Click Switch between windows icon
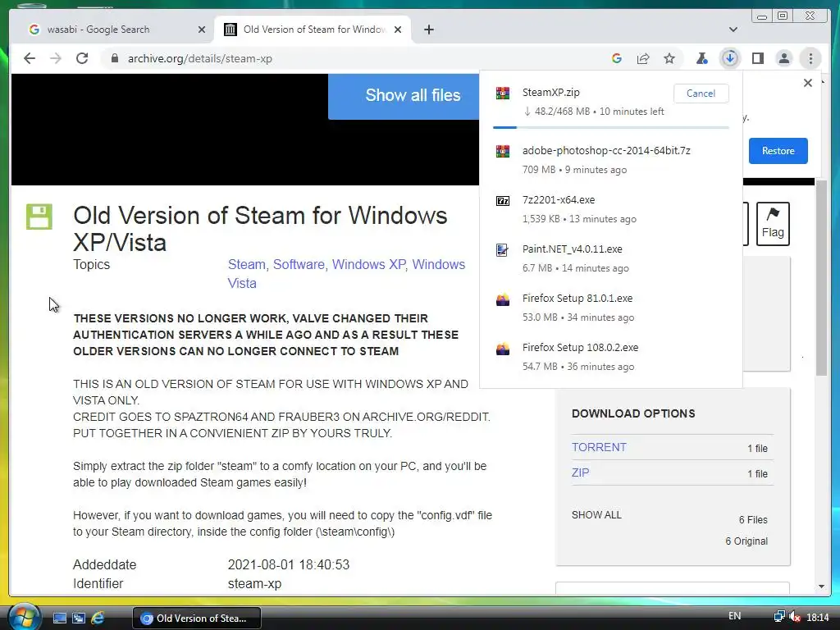840x630 pixels. (x=79, y=619)
